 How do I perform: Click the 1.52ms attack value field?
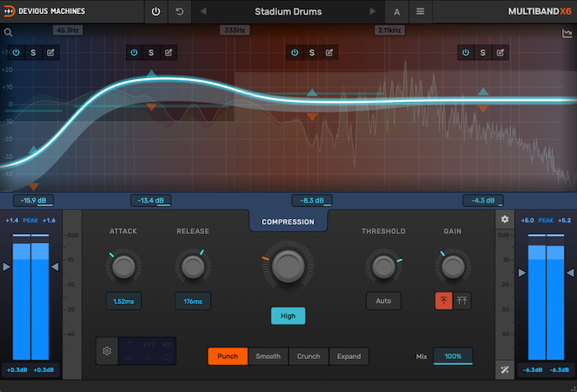(124, 301)
